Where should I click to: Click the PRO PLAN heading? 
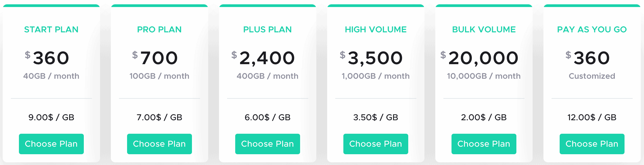pos(160,29)
